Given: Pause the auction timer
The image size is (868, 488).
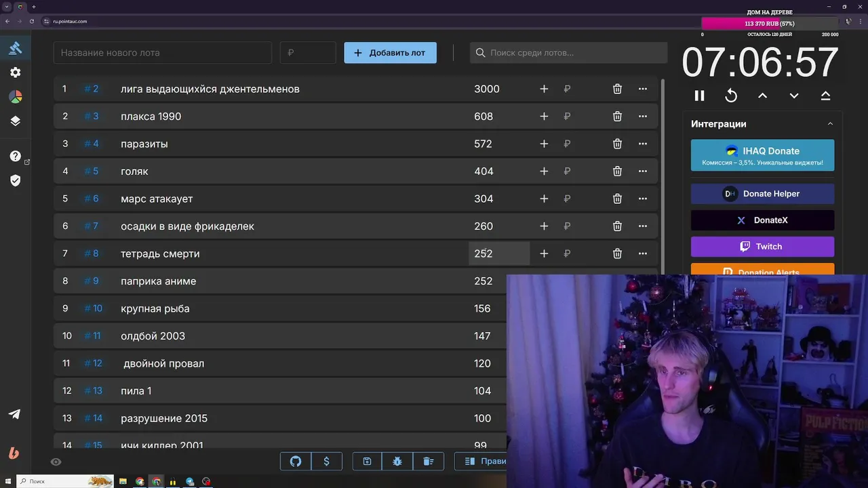Looking at the screenshot, I should click(699, 96).
